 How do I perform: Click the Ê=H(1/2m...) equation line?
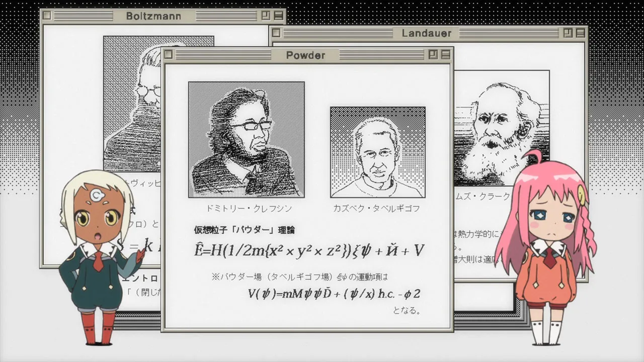(309, 250)
